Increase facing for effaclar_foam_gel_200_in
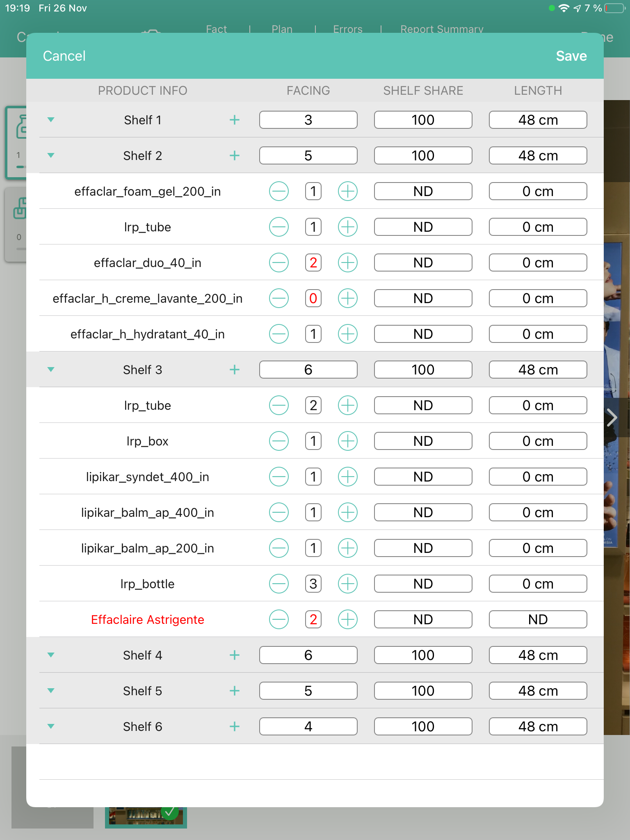Screen dimensions: 630x840 [347, 192]
